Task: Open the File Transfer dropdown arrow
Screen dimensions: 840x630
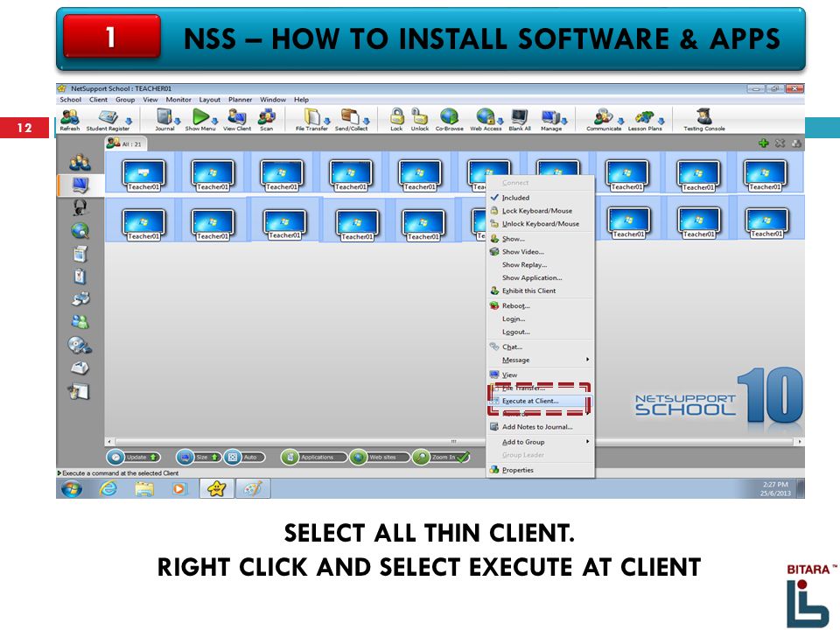Action: 326,121
